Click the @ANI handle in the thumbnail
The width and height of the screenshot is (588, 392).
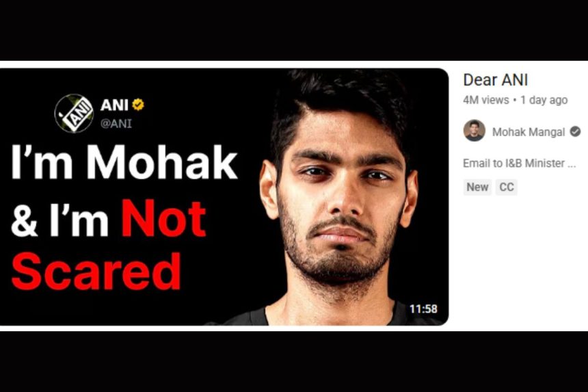tap(116, 124)
